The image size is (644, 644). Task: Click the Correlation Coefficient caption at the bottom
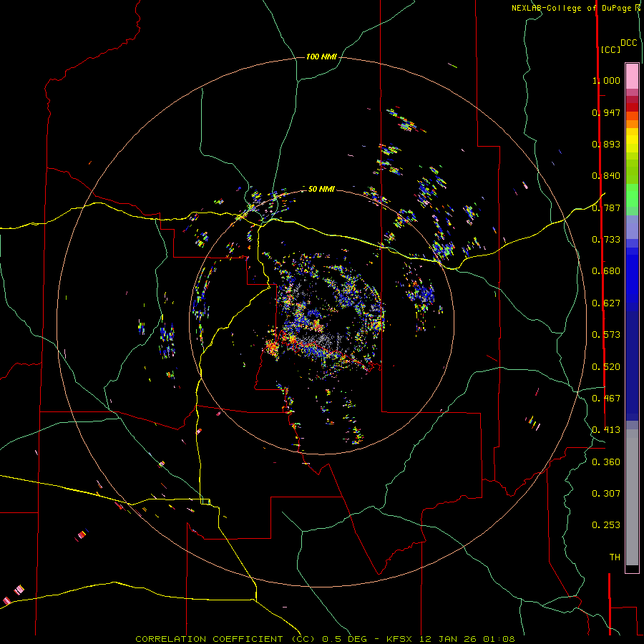(325, 639)
